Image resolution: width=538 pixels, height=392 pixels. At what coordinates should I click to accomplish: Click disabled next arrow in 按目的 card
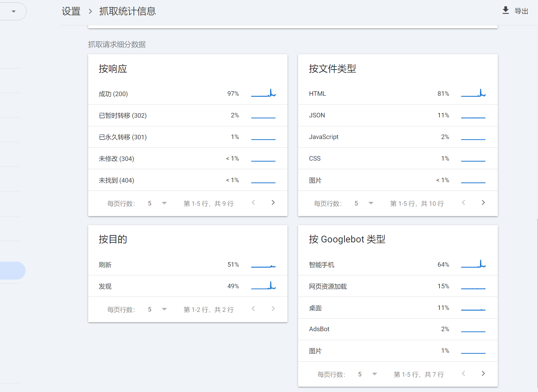273,309
